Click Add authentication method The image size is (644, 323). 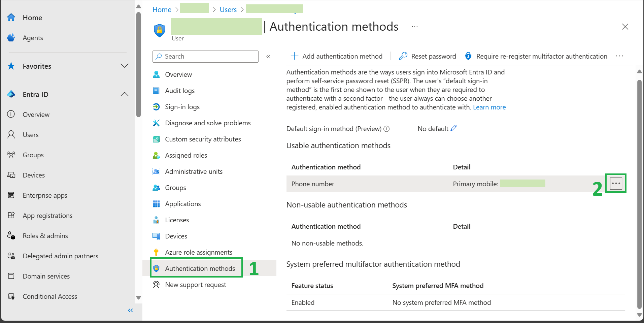[x=337, y=56]
